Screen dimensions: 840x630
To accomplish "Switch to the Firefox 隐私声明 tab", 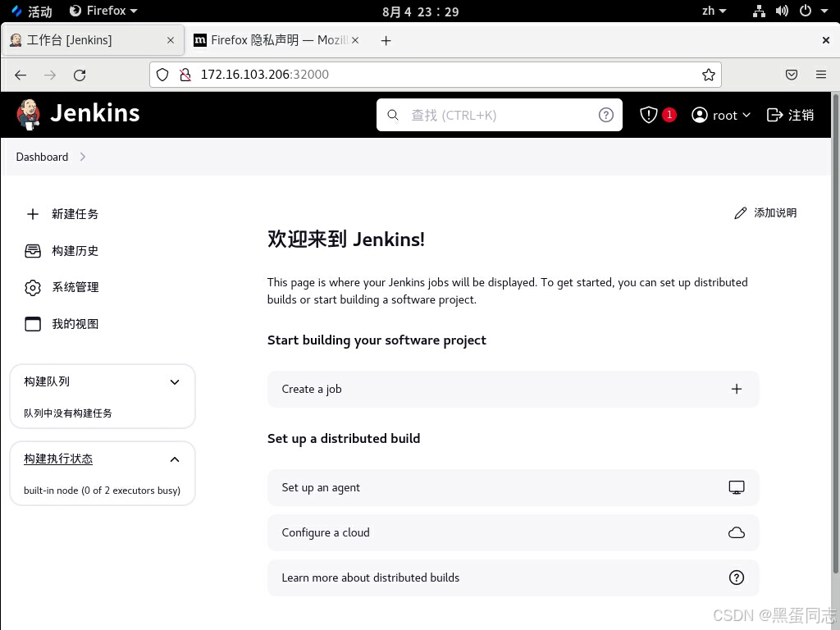I will pyautogui.click(x=276, y=40).
